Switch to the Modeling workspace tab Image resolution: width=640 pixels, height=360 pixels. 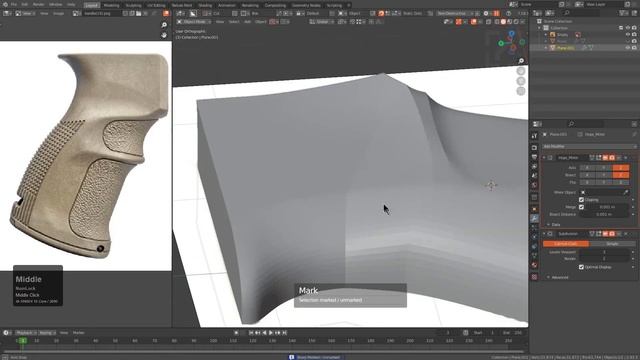[x=111, y=5]
